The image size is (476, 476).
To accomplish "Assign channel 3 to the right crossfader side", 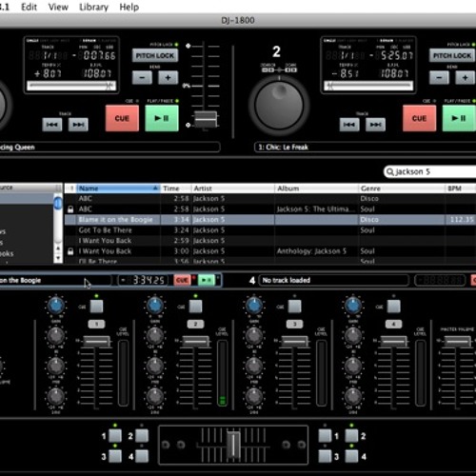I will click(325, 456).
